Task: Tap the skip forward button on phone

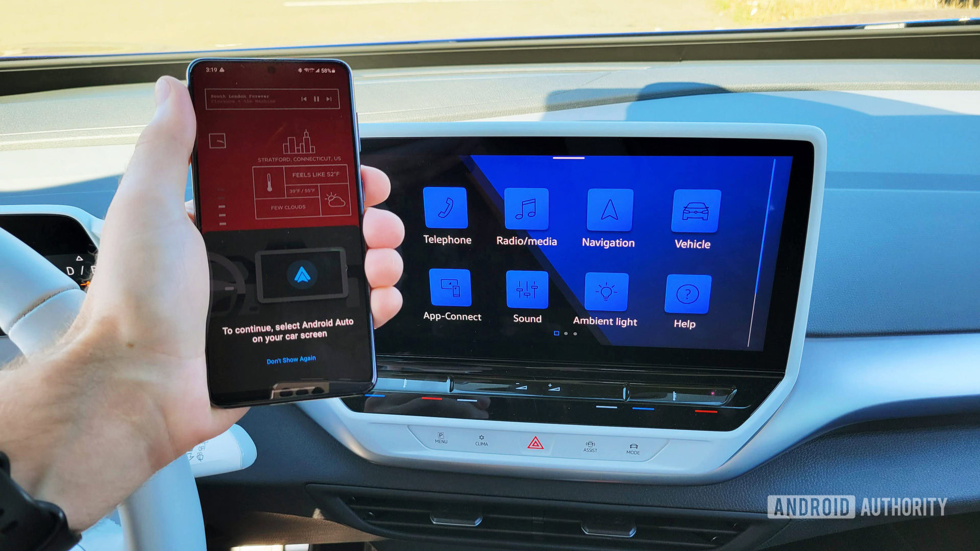Action: coord(327,99)
